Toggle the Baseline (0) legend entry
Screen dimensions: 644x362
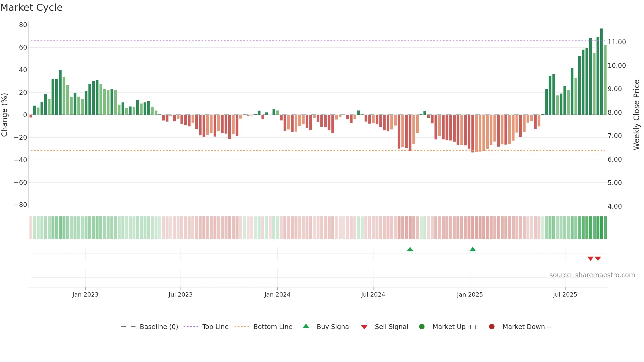149,327
